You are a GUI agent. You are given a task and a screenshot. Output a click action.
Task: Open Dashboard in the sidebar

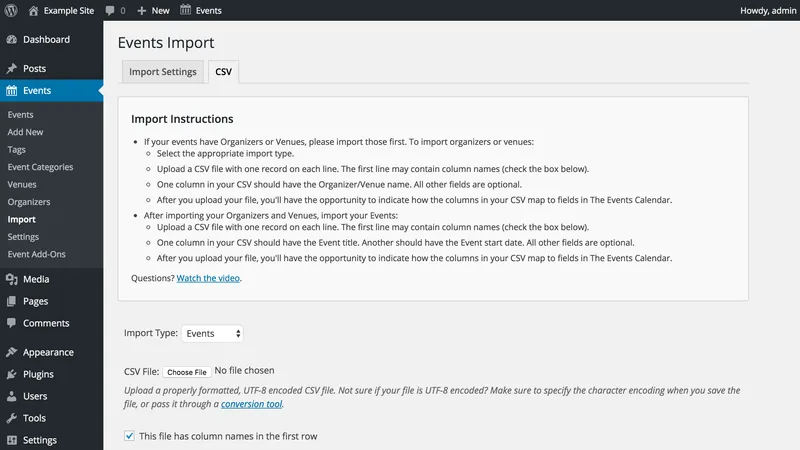pos(46,39)
